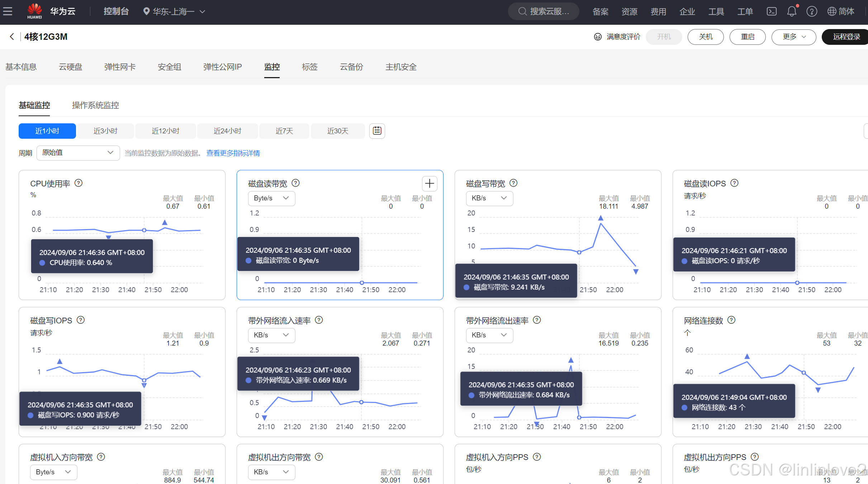This screenshot has height=484, width=868.
Task: Click 查看更多指标详情 link
Action: click(232, 153)
